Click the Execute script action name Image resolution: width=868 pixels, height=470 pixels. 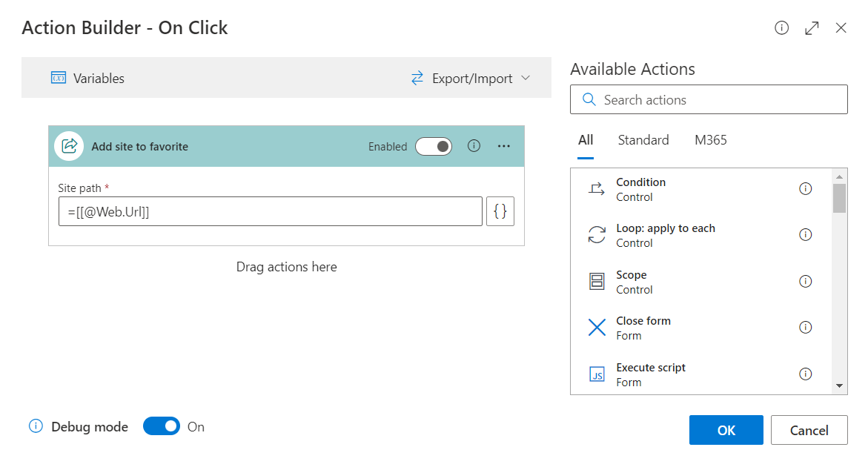pyautogui.click(x=651, y=368)
